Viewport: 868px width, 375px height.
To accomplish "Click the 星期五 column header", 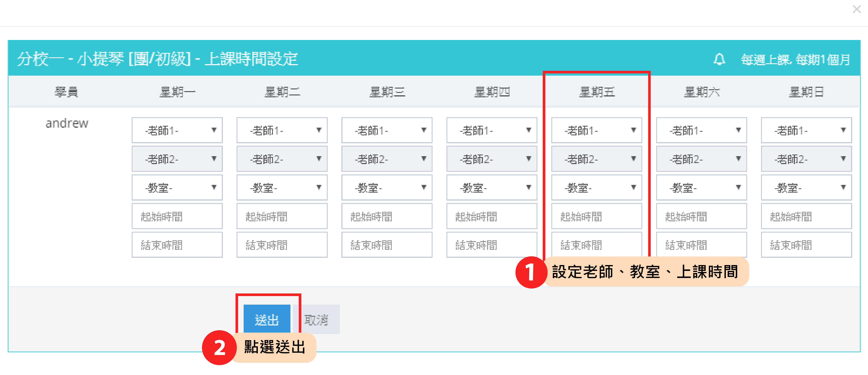I will click(596, 92).
